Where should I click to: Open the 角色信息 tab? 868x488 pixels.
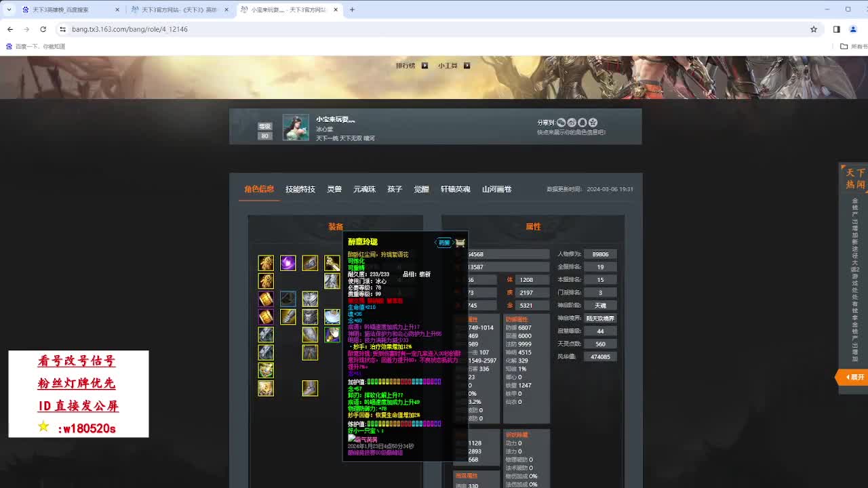(259, 189)
